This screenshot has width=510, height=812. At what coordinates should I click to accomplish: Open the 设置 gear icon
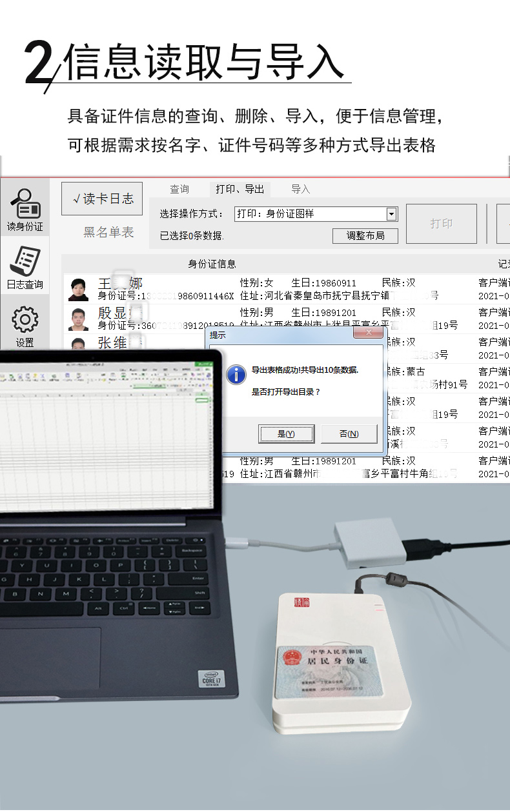25,326
